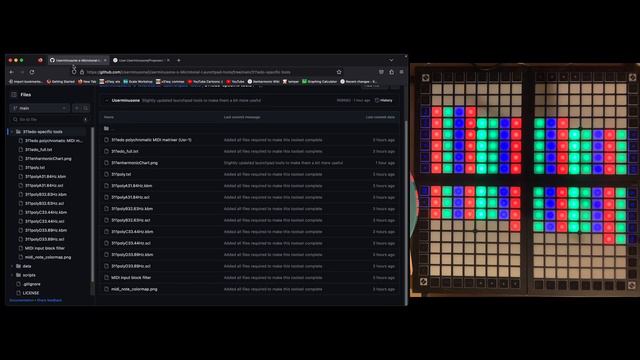
Task: List all tabs with the chevron button
Action: [x=391, y=60]
